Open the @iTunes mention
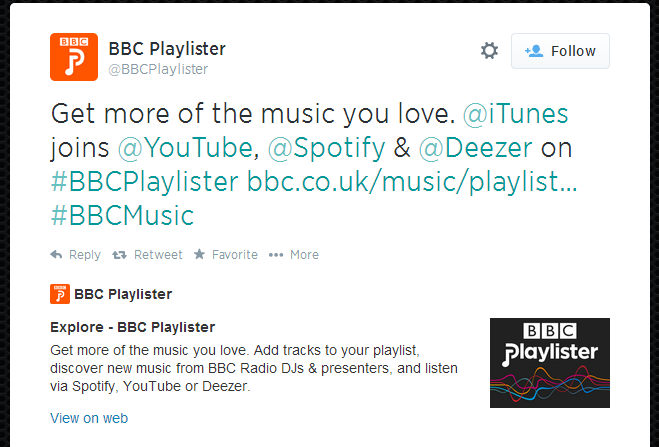The image size is (659, 447). (x=515, y=114)
